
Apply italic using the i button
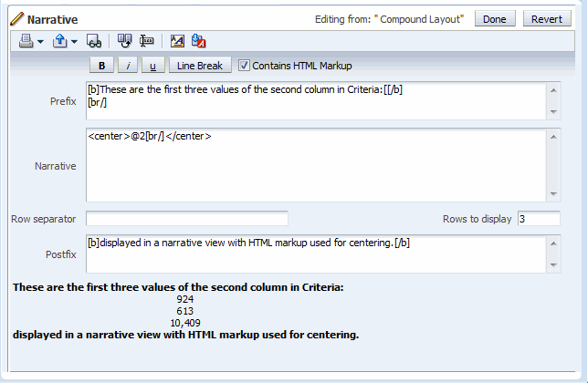pos(128,66)
